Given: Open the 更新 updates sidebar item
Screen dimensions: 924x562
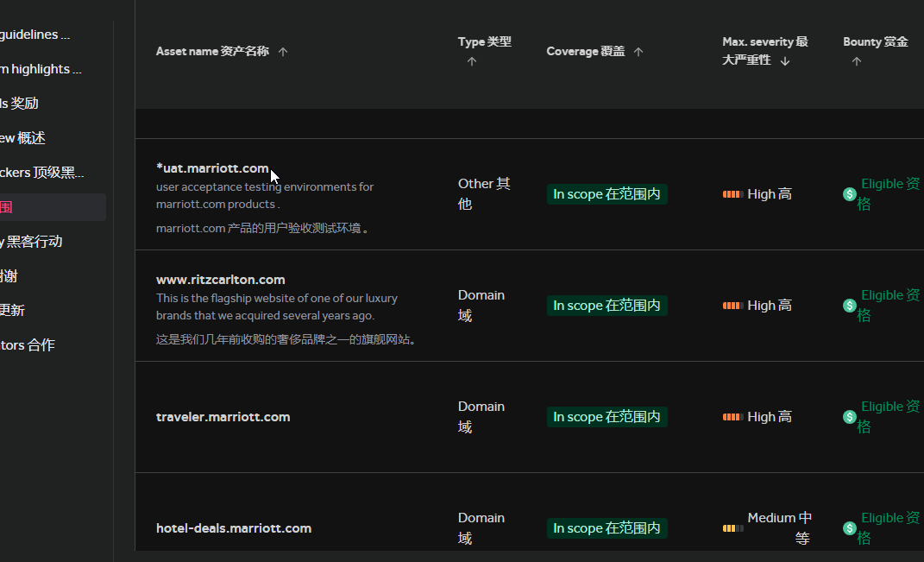Looking at the screenshot, I should (x=12, y=310).
